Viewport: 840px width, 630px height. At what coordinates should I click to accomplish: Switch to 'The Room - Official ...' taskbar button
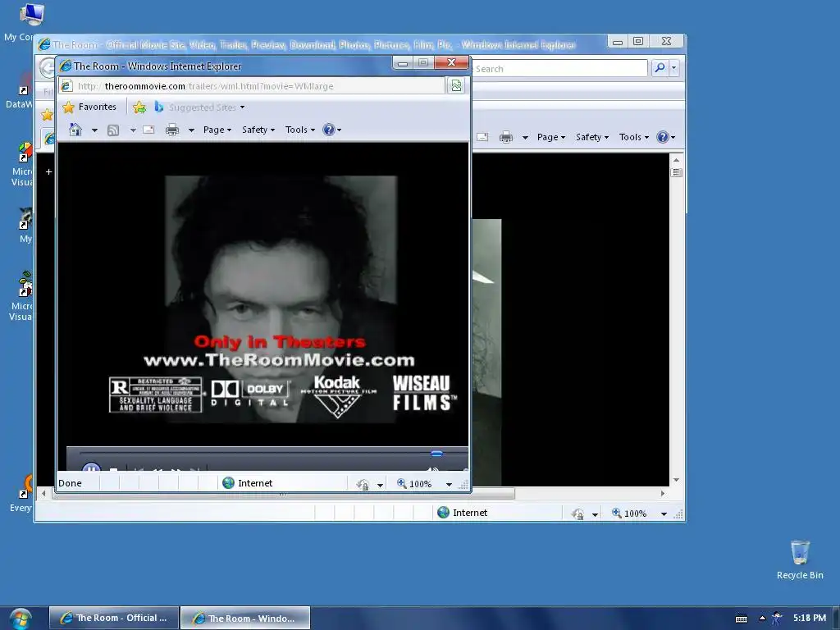pyautogui.click(x=113, y=618)
